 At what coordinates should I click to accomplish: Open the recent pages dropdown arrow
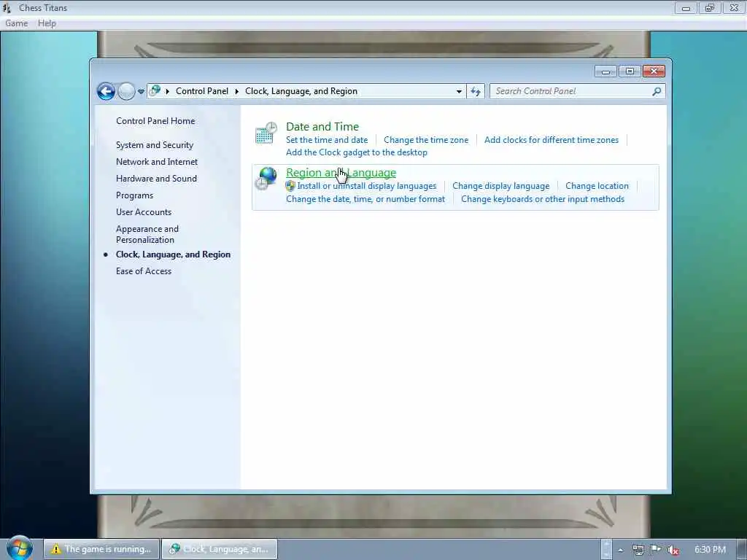pyautogui.click(x=141, y=91)
